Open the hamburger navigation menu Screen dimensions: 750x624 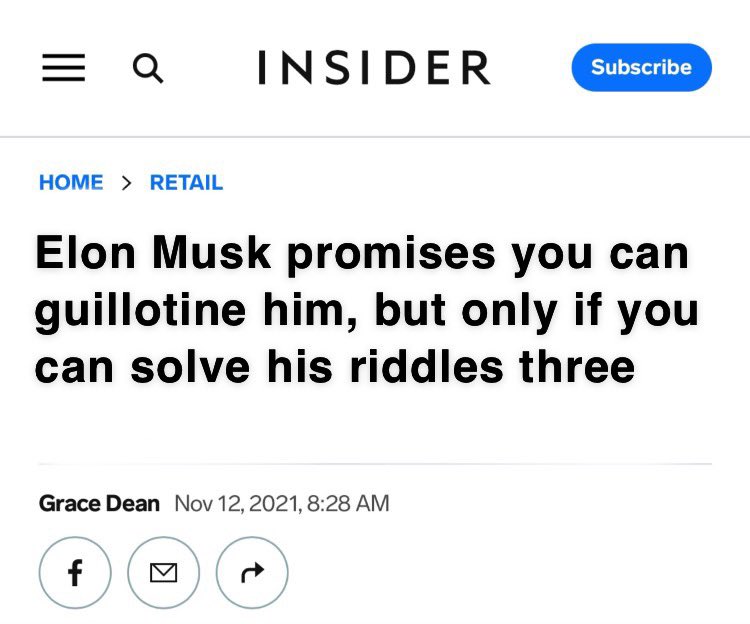click(64, 67)
